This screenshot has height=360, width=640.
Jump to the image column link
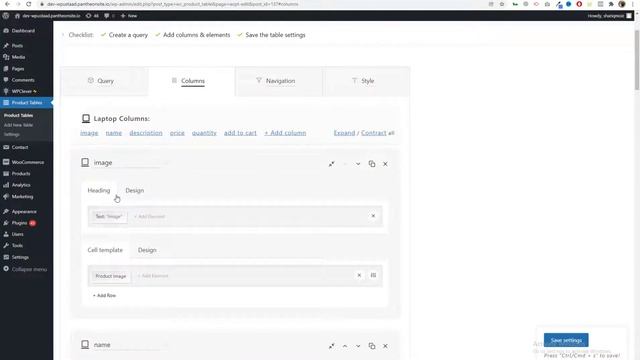pyautogui.click(x=89, y=133)
